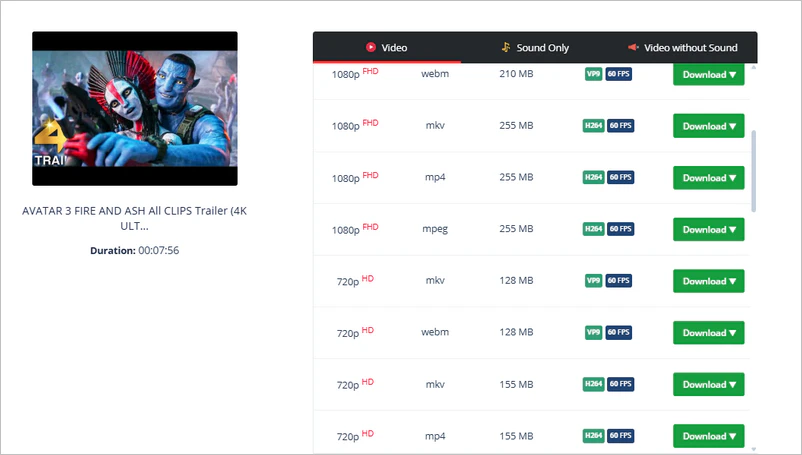The width and height of the screenshot is (802, 455).
Task: Switch to Video without Sound tab
Action: (x=683, y=48)
